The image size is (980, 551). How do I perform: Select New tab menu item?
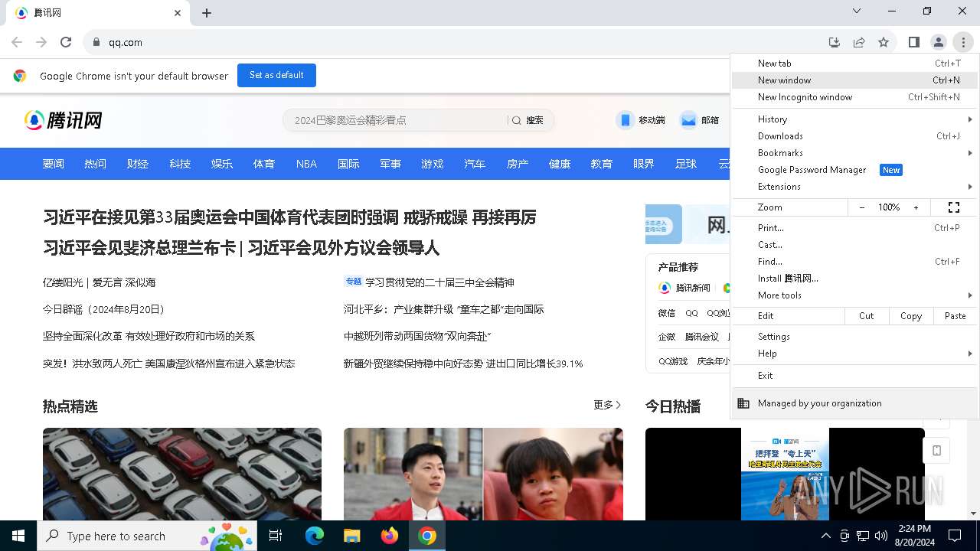click(854, 64)
